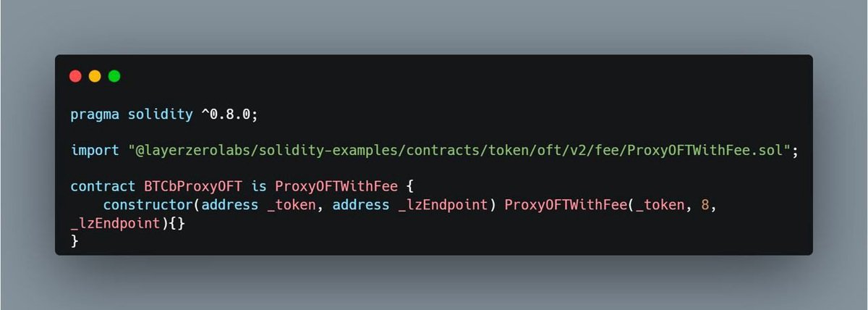868x310 pixels.
Task: Click the empty braces {} after _lzEndpoint
Action: click(x=177, y=223)
